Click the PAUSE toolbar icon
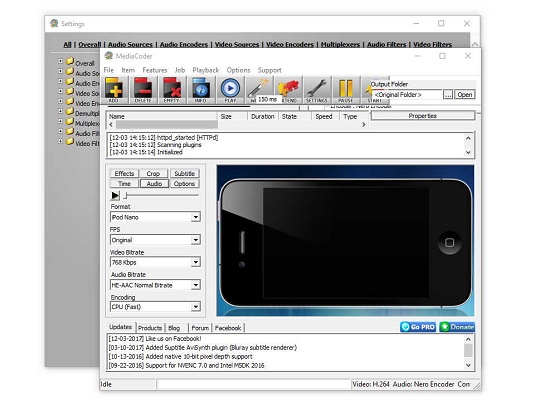This screenshot has height=406, width=550. click(x=346, y=89)
